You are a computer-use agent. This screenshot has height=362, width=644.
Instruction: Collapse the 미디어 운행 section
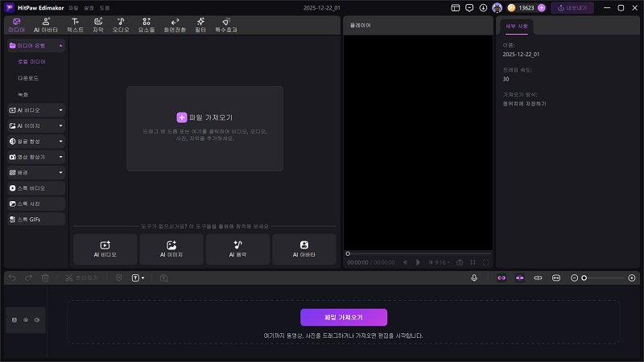click(x=61, y=46)
